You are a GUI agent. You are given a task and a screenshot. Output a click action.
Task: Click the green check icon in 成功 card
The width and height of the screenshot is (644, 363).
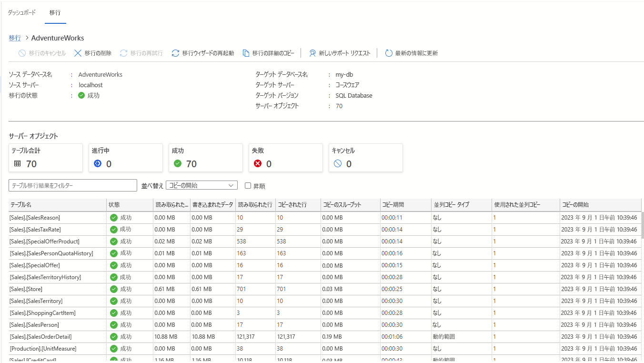[178, 163]
